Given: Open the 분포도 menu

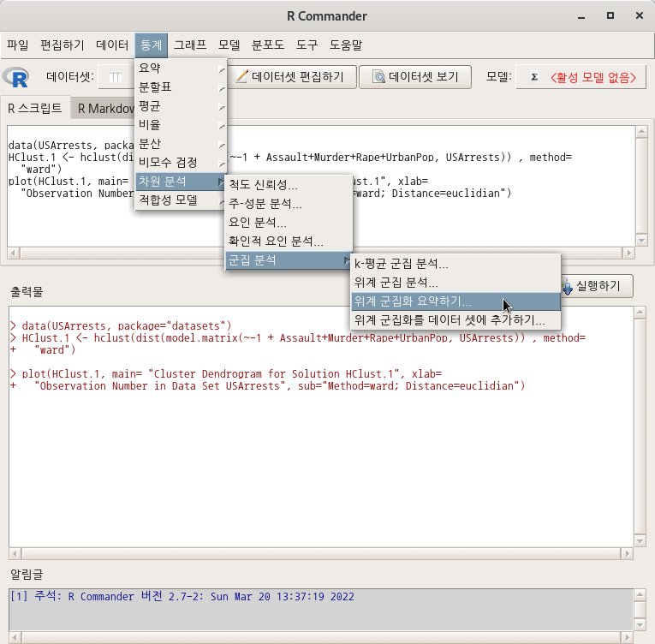Looking at the screenshot, I should (x=268, y=45).
